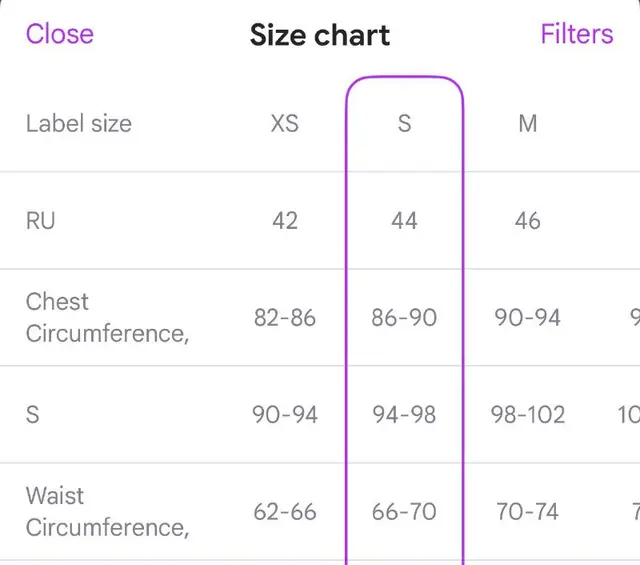640x565 pixels.
Task: Select the XS label size column
Action: coord(284,123)
